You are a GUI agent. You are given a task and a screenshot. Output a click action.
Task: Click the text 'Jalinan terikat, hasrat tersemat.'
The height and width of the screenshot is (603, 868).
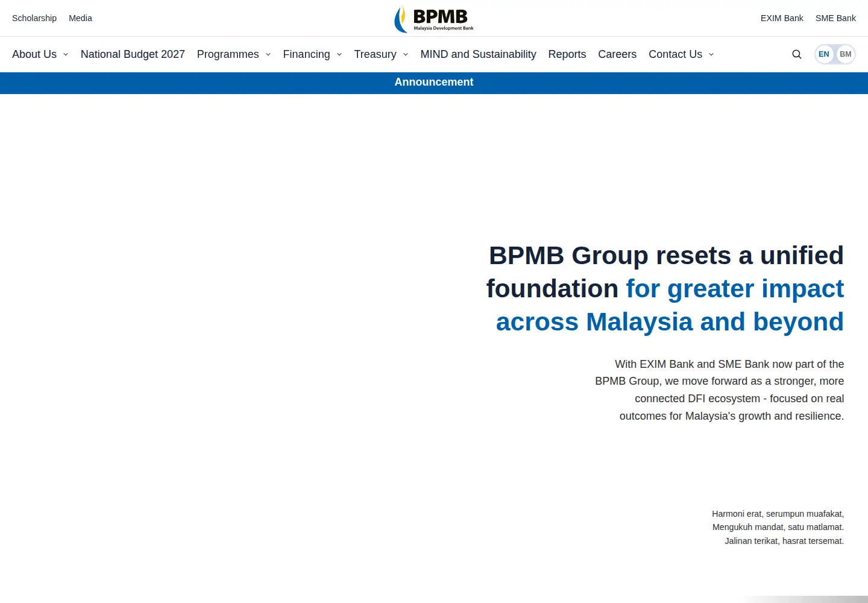coord(784,541)
